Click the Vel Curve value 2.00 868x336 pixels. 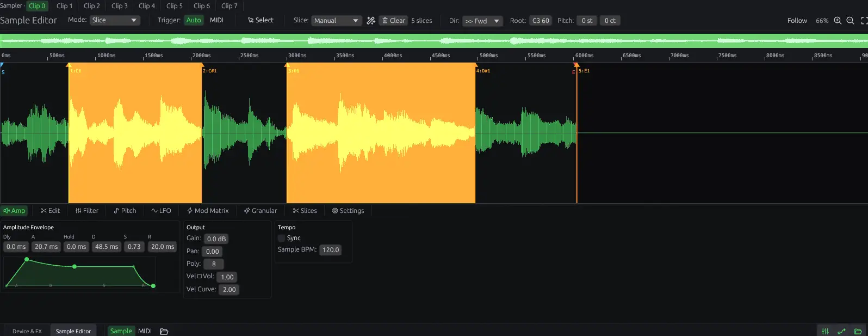[230, 290]
